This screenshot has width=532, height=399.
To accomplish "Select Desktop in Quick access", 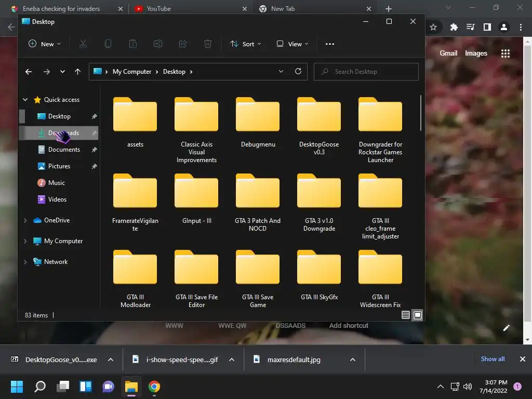I will 59,116.
